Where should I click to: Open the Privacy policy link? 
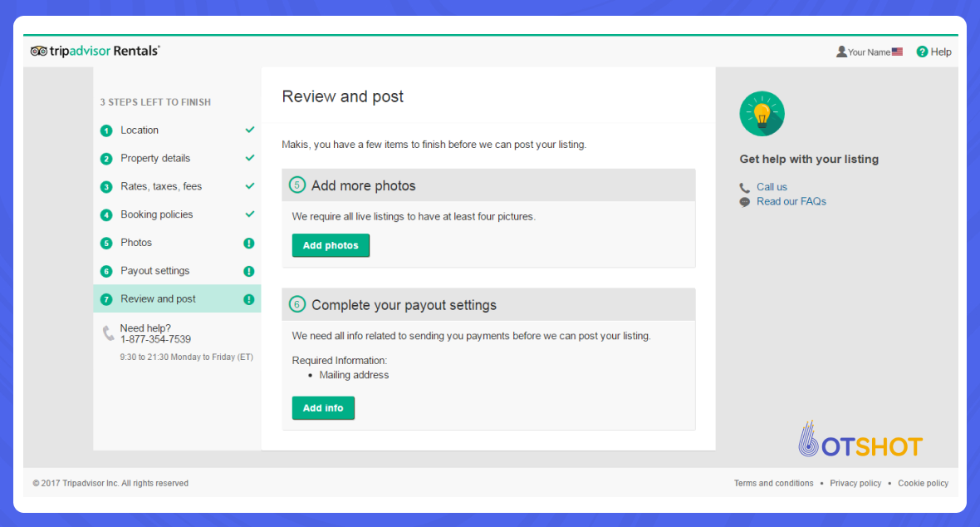click(855, 483)
